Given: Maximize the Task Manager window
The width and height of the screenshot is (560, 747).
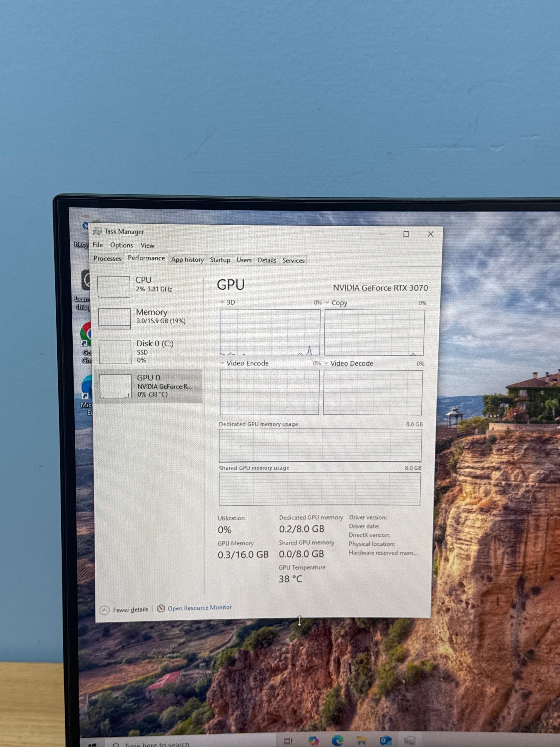Looking at the screenshot, I should pyautogui.click(x=406, y=234).
